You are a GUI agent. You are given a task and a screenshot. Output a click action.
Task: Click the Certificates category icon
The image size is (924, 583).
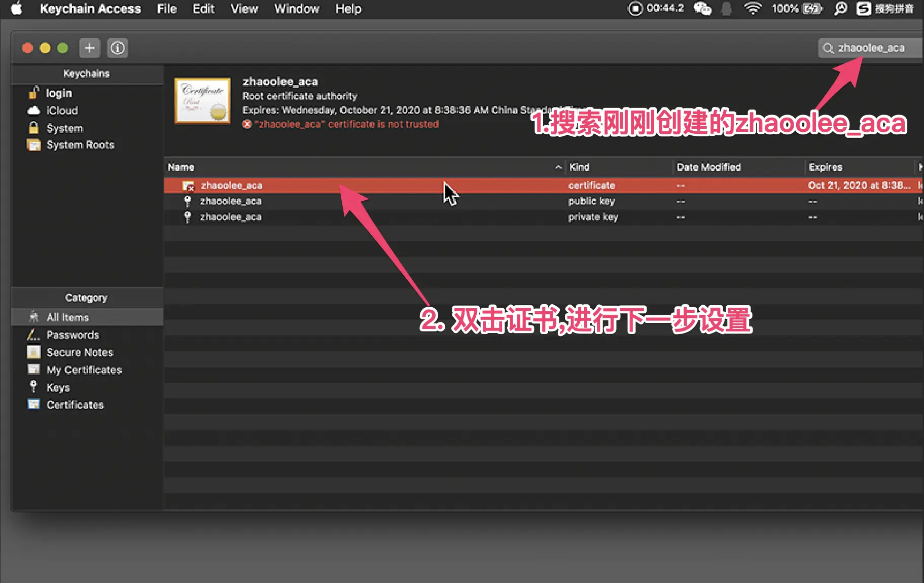point(33,404)
